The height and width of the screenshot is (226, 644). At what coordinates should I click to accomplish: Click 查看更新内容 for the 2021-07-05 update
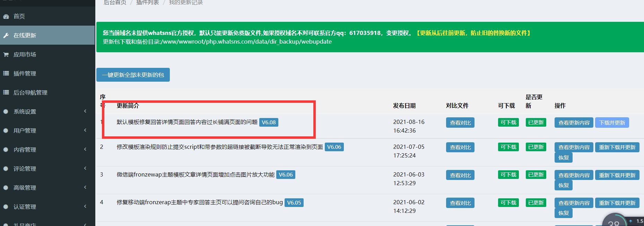point(574,147)
